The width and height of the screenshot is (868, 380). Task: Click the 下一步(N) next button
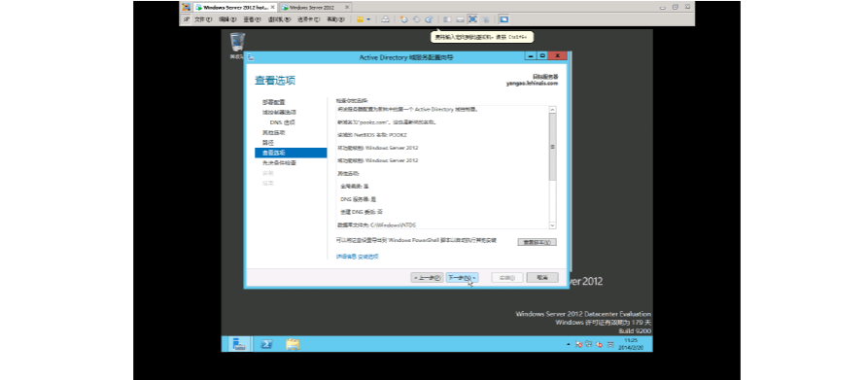[462, 278]
